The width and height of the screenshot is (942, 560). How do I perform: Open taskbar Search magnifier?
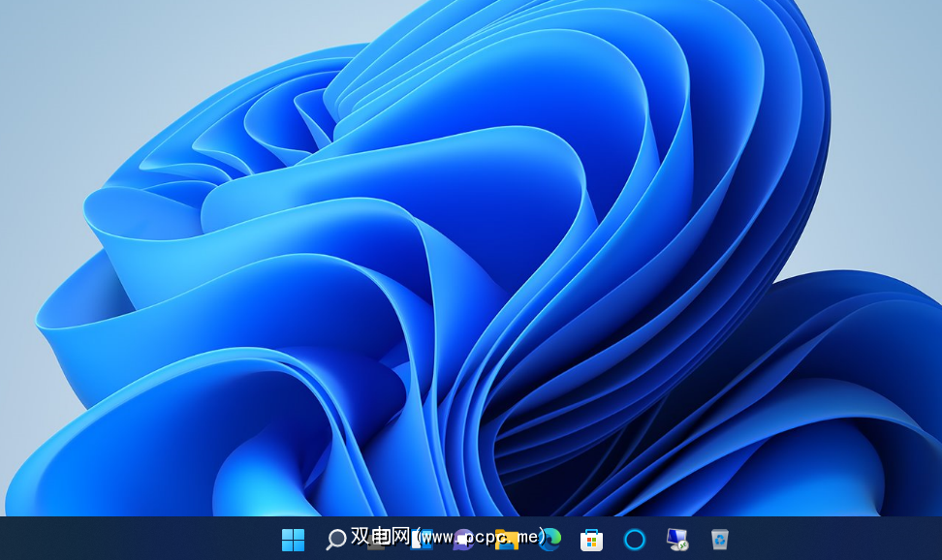click(335, 540)
